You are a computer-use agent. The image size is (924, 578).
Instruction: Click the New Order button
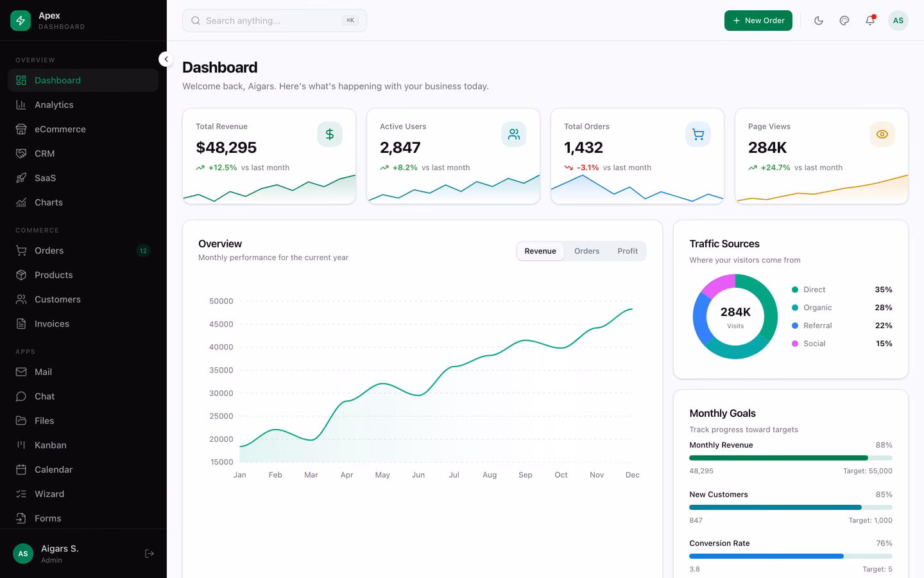pos(758,21)
